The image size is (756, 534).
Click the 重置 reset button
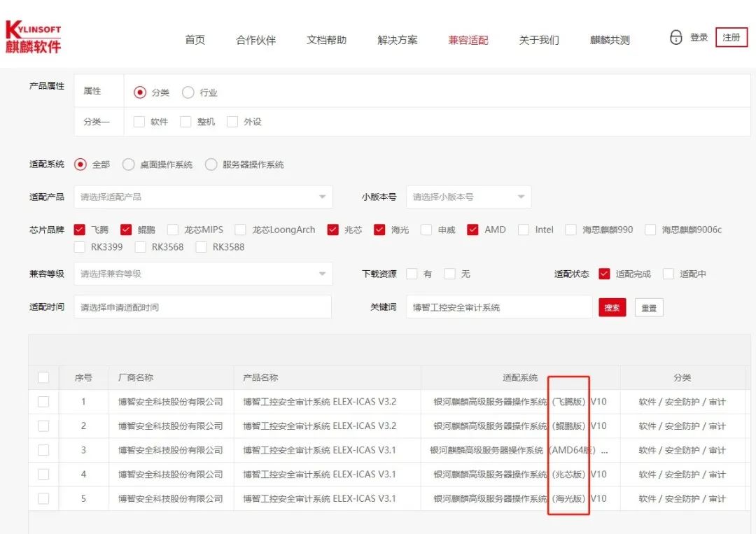click(x=649, y=307)
